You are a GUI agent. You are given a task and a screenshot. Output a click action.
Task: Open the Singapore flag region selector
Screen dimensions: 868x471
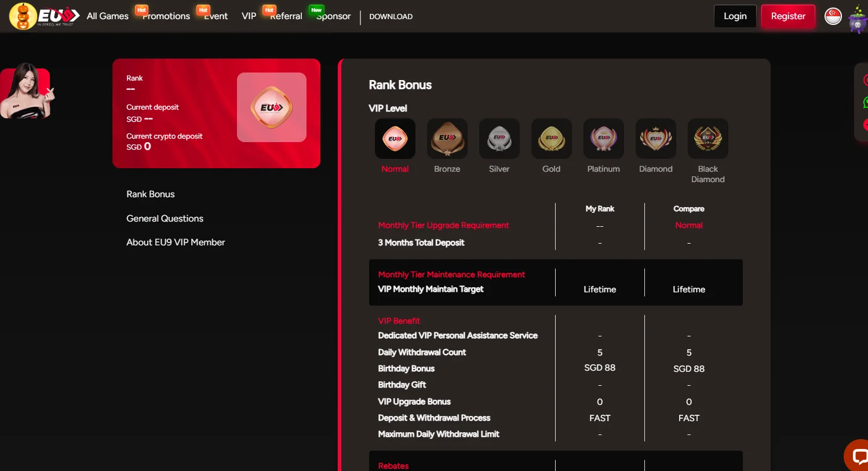pyautogui.click(x=833, y=16)
